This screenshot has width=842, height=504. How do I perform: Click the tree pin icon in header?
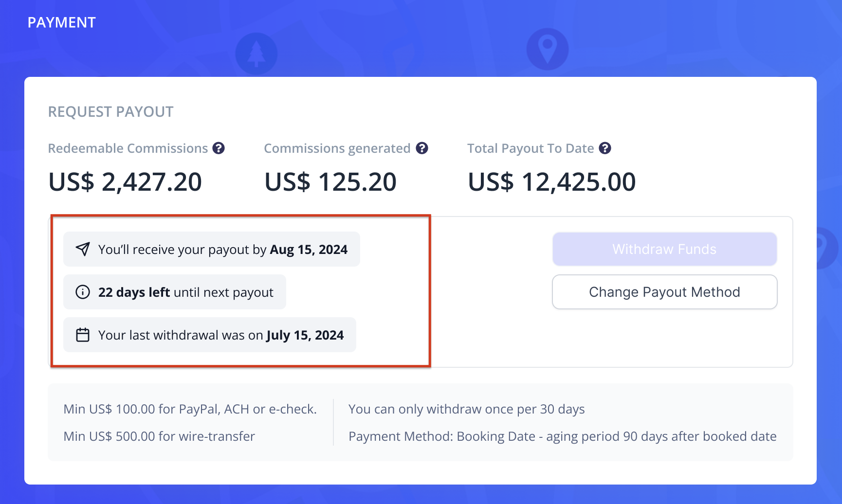coord(256,54)
